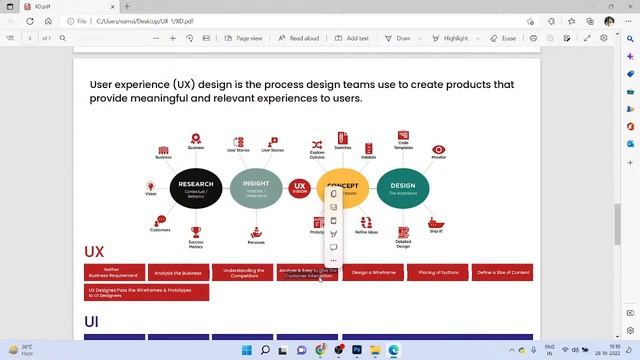This screenshot has height=360, width=640.
Task: Open the Games icon in sidebar
Action: [630, 109]
